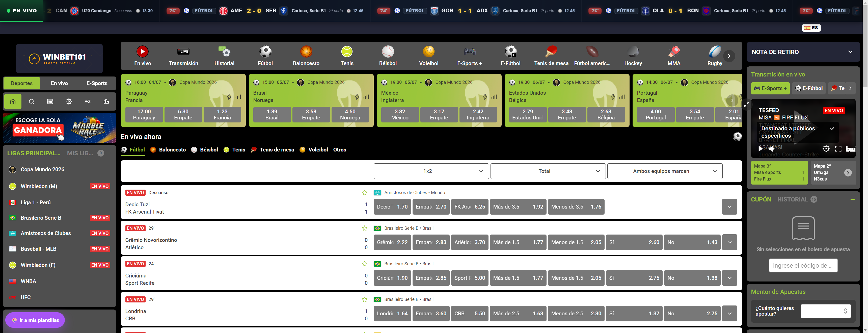Image resolution: width=868 pixels, height=333 pixels.
Task: Select the Baloncesto live filter tab
Action: [168, 150]
